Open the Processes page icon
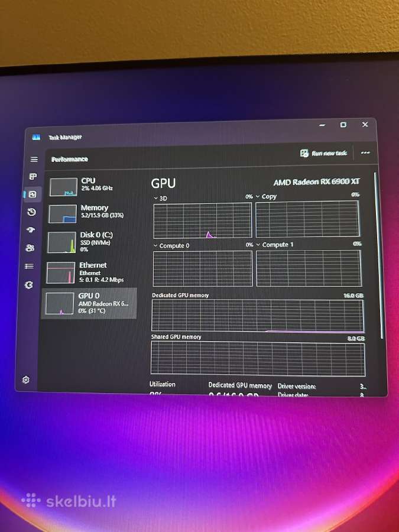399x532 pixels. pyautogui.click(x=33, y=176)
